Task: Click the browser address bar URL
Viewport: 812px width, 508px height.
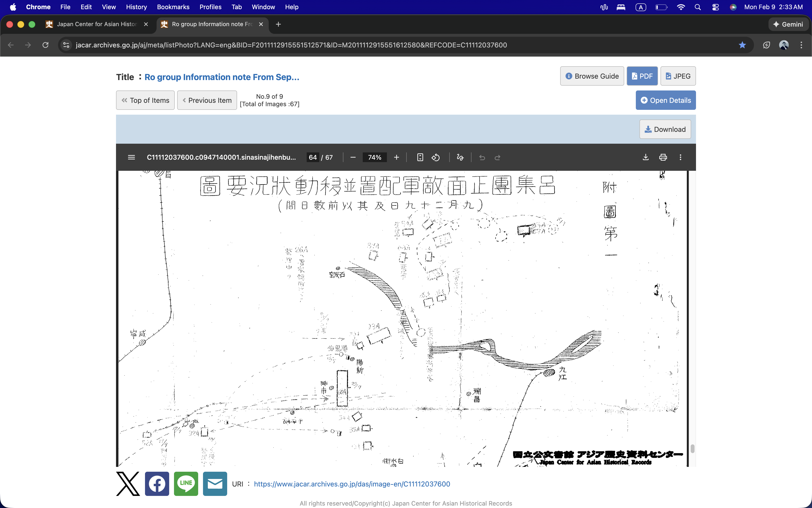Action: 291,45
